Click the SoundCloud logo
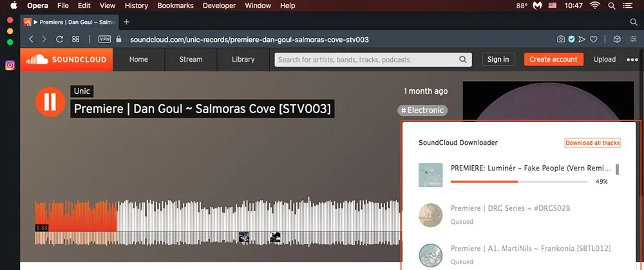 66,60
